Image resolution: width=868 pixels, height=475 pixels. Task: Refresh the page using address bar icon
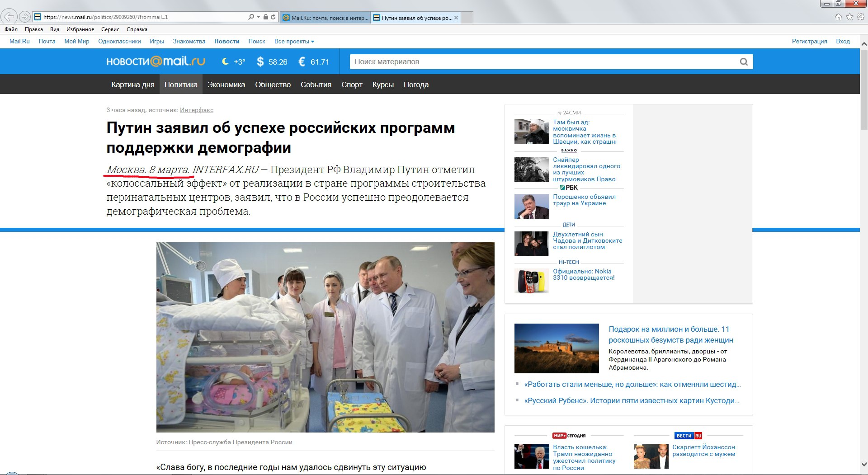click(x=273, y=17)
